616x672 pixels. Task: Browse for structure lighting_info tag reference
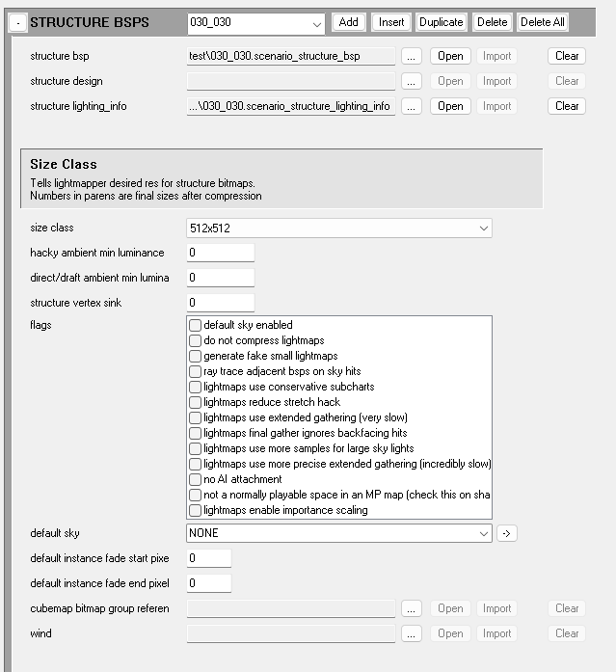412,106
